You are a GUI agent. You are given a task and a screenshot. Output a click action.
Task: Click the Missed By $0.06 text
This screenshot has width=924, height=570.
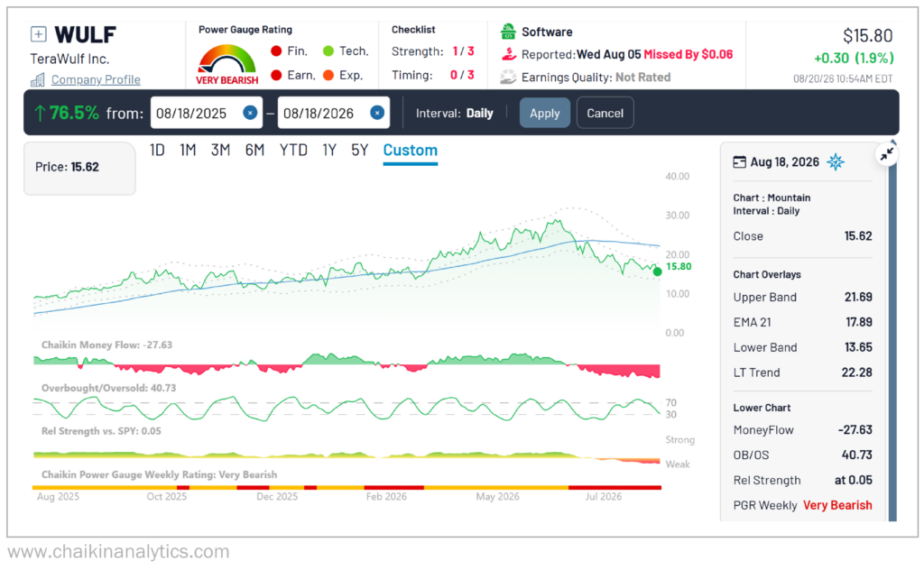[688, 54]
